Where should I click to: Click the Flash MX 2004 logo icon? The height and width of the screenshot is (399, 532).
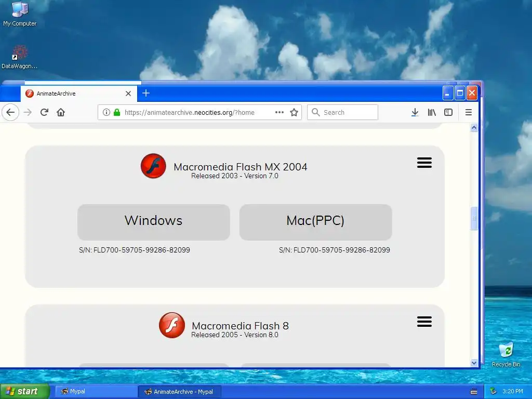(153, 166)
